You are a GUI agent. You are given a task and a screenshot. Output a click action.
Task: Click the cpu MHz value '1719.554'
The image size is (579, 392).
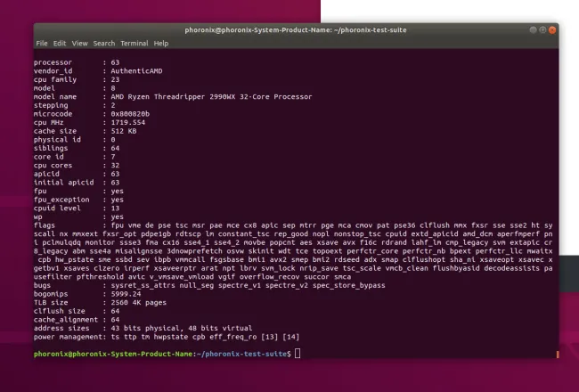coord(127,122)
